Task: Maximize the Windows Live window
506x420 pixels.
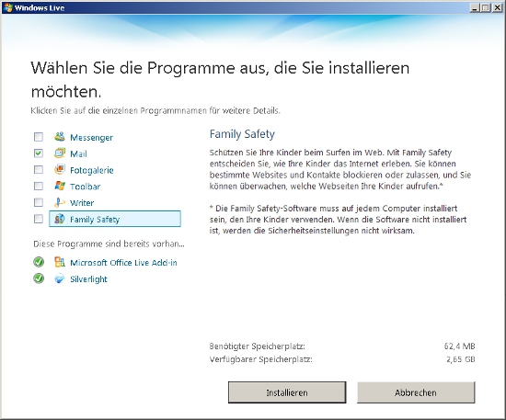Action: point(485,7)
